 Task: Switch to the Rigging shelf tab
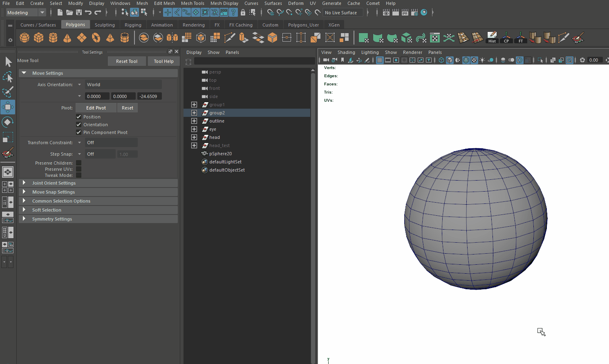pyautogui.click(x=133, y=25)
